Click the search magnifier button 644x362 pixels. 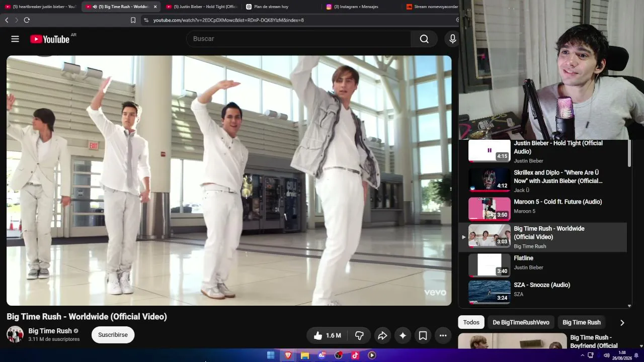coord(424,39)
